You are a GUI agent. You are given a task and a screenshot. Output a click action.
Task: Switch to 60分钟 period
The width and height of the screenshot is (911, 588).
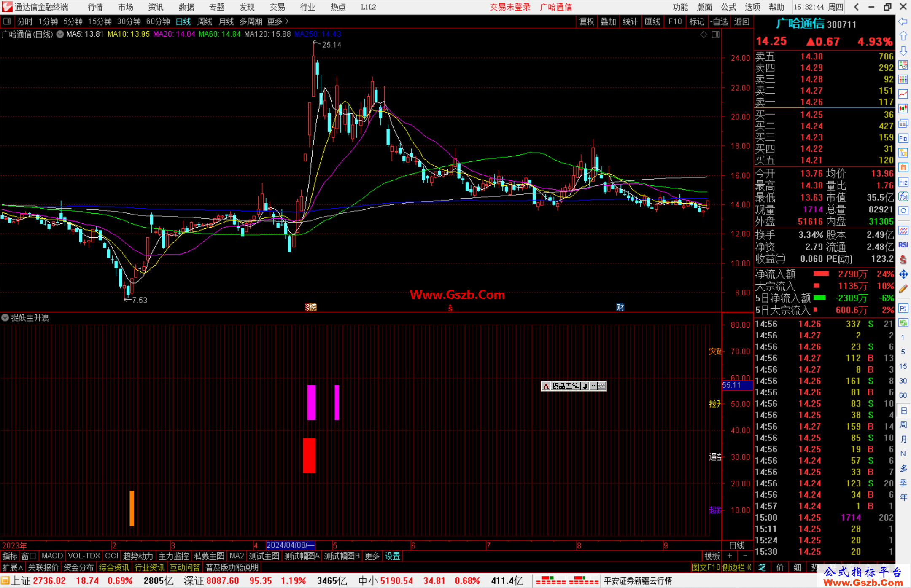pos(158,21)
